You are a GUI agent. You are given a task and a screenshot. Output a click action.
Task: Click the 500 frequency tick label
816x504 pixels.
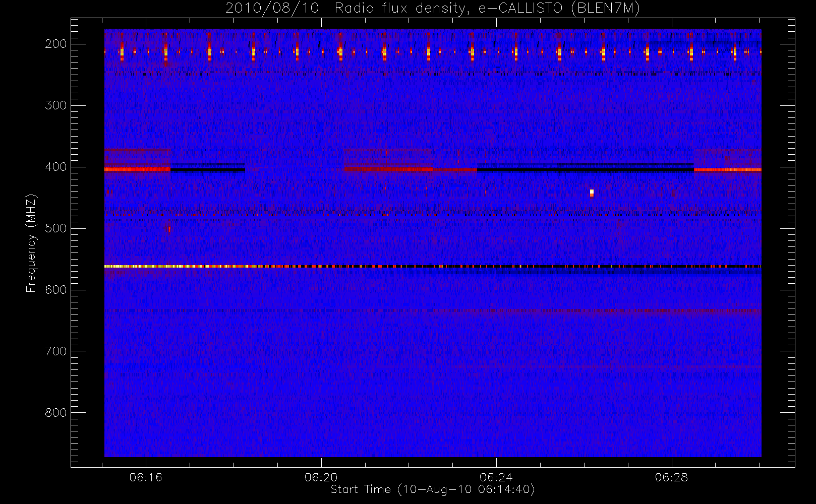(x=55, y=228)
